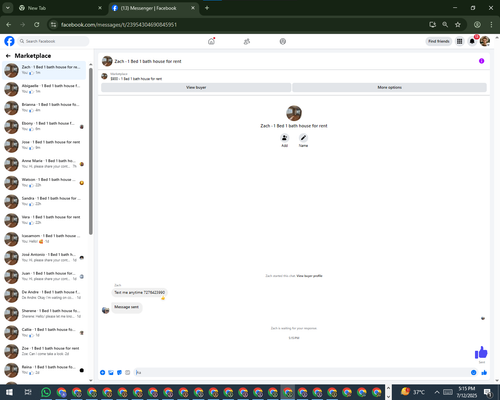Image resolution: width=500 pixels, height=400 pixels.
Task: Open the Friends icon in top navigation
Action: (x=247, y=41)
